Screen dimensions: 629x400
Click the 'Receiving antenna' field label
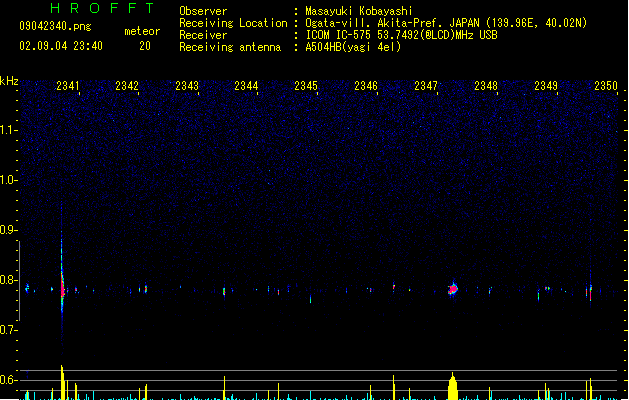coord(230,47)
